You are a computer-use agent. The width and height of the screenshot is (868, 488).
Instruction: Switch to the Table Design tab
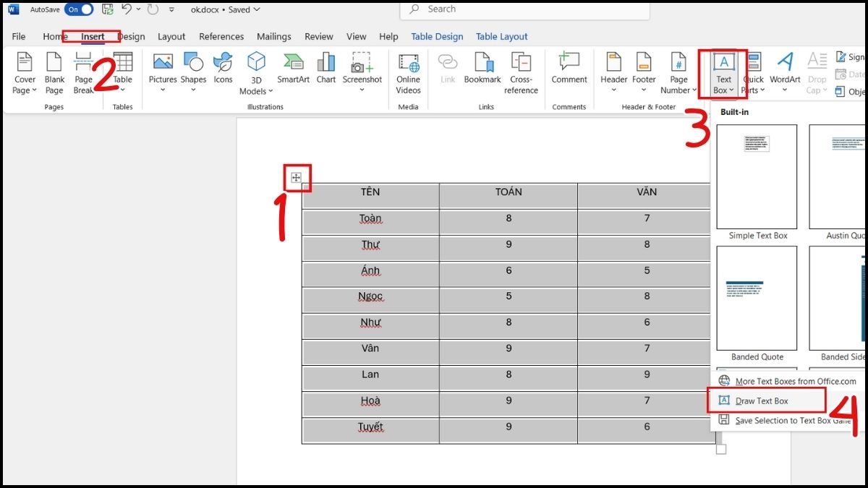(x=437, y=36)
